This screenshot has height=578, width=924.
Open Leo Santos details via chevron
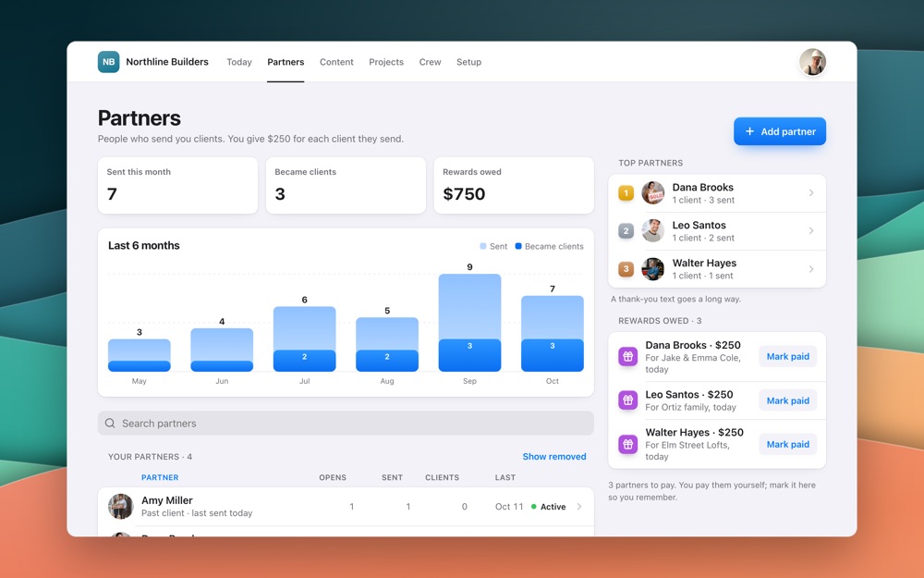[x=811, y=230]
